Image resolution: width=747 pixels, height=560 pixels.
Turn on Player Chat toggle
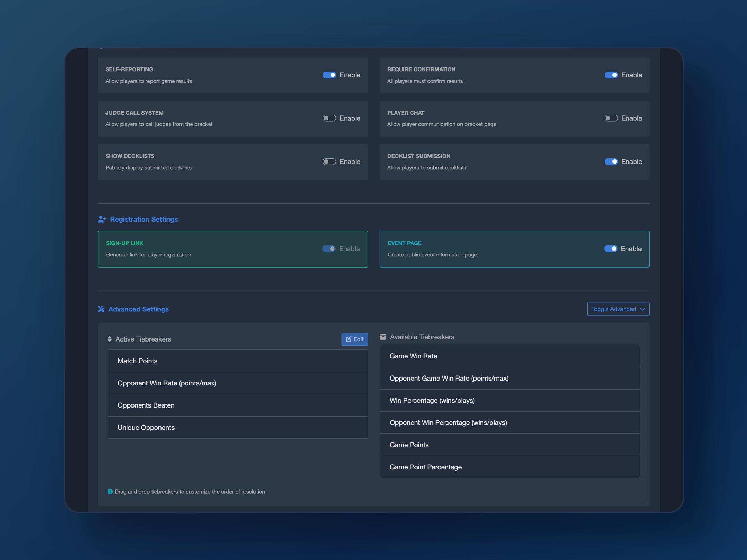[611, 118]
